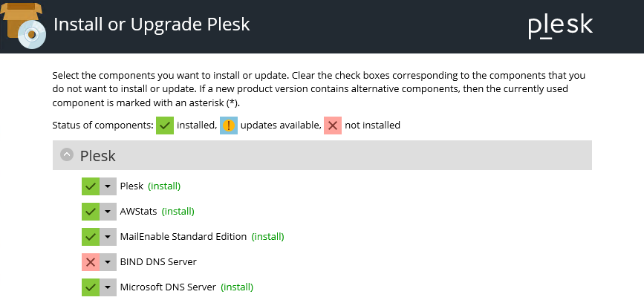Open BIND DNS Server action dropdown arrow
644x303 pixels.
click(x=108, y=262)
